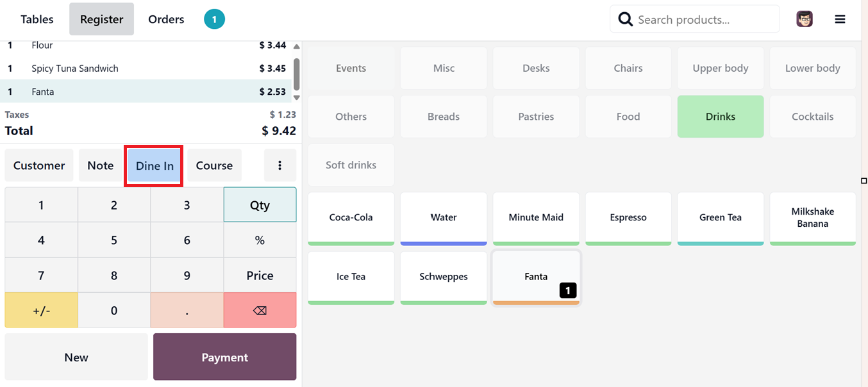Click the open orders count badge
Screen dimensions: 868x387
pyautogui.click(x=214, y=19)
